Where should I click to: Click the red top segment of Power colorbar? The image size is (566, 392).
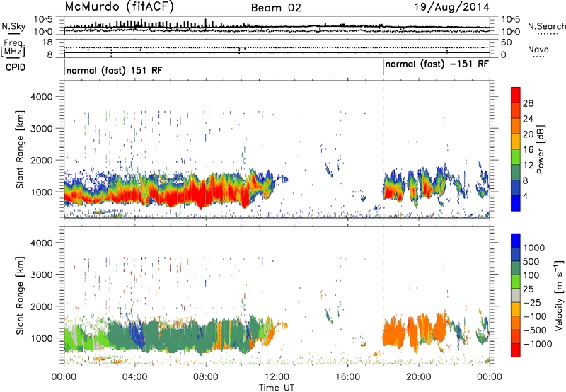[516, 96]
